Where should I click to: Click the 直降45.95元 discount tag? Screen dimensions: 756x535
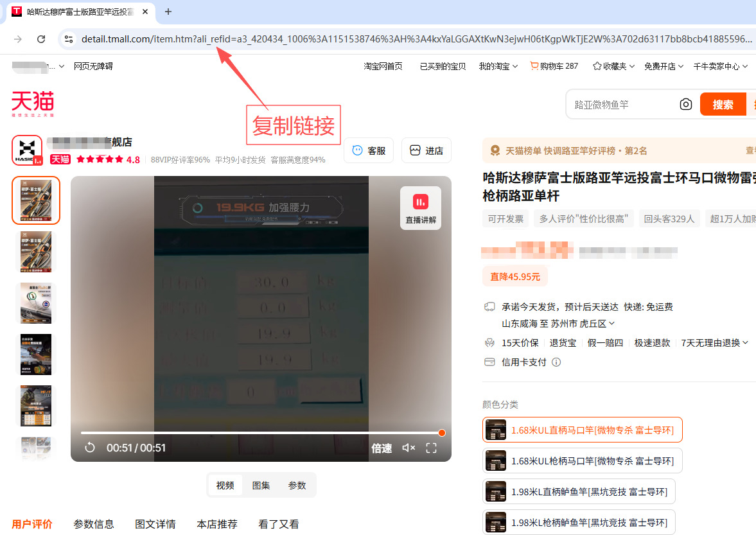click(515, 277)
